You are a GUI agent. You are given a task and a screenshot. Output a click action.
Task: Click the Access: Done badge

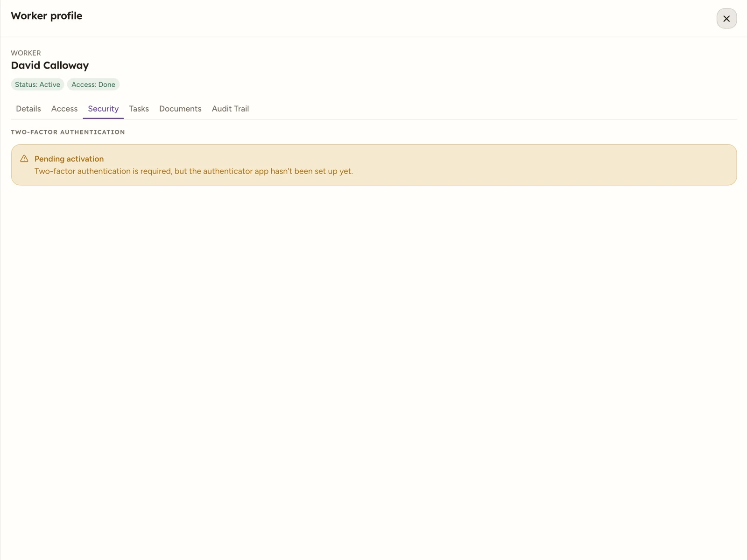click(93, 84)
